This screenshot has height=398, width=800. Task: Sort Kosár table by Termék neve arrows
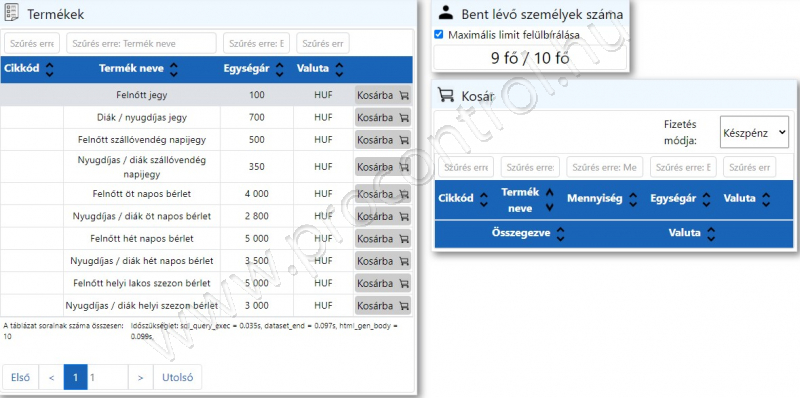(549, 200)
